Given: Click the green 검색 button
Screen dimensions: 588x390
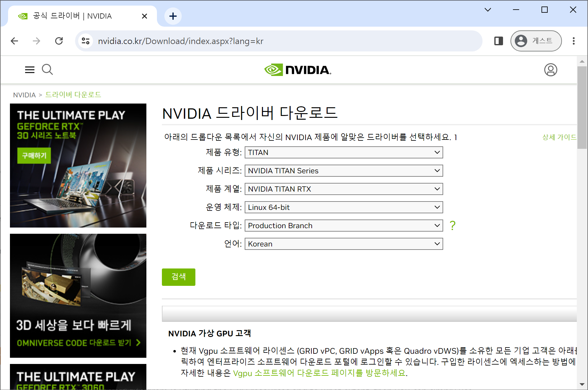Looking at the screenshot, I should click(x=179, y=277).
